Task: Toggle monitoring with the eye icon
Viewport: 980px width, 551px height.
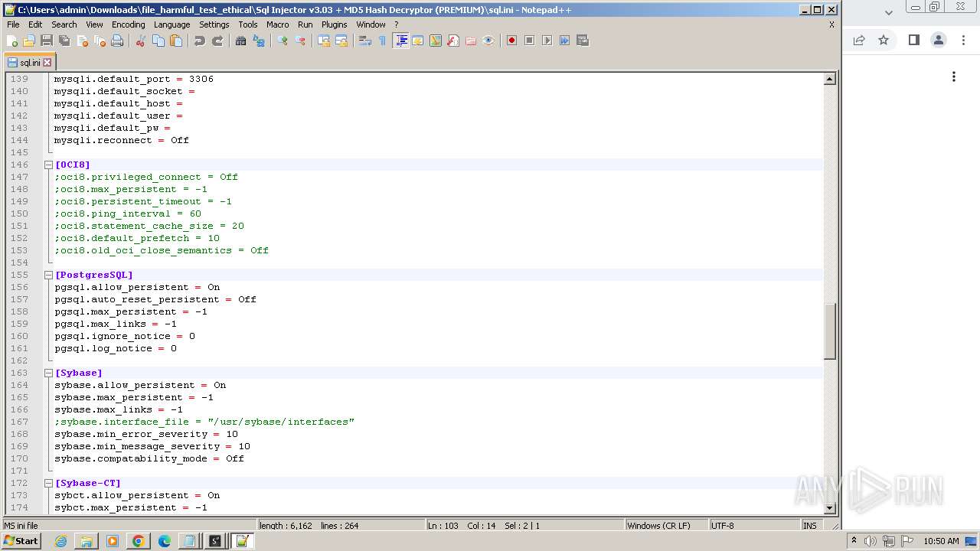Action: 488,41
